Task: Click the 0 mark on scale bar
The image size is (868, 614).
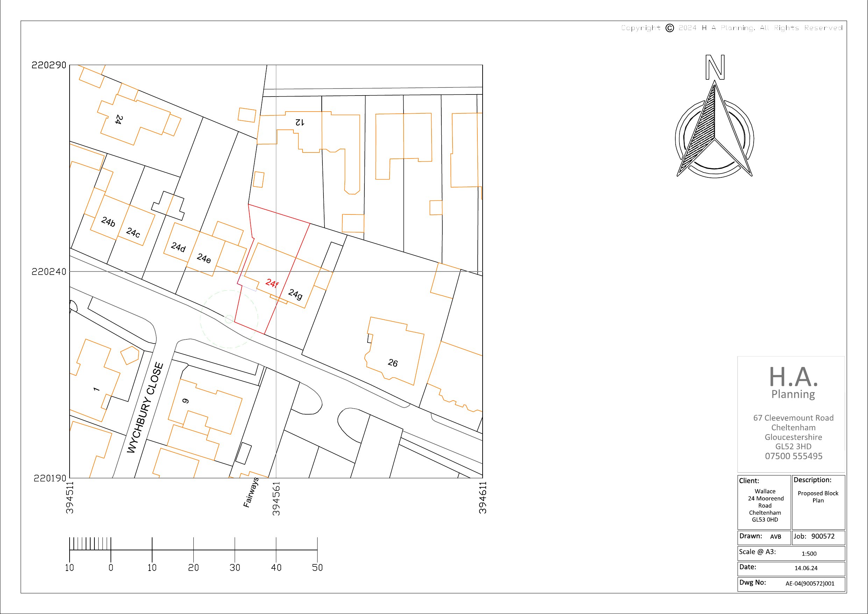Action: [111, 567]
